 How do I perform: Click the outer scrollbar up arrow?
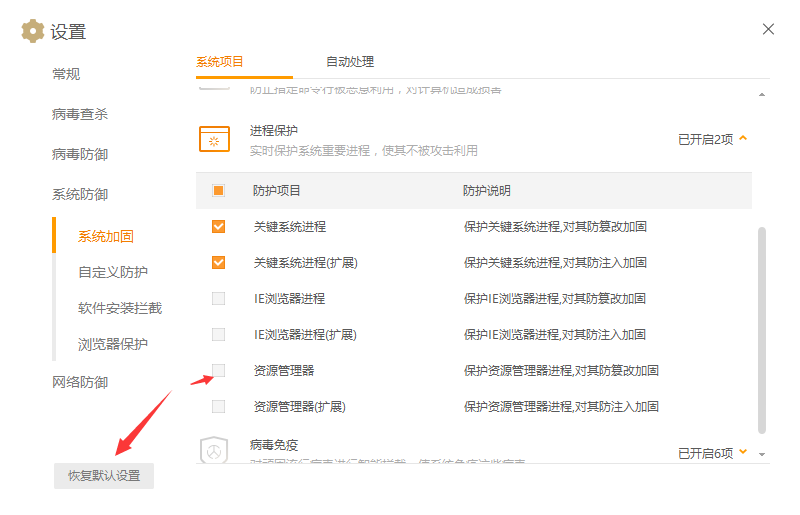tap(762, 94)
